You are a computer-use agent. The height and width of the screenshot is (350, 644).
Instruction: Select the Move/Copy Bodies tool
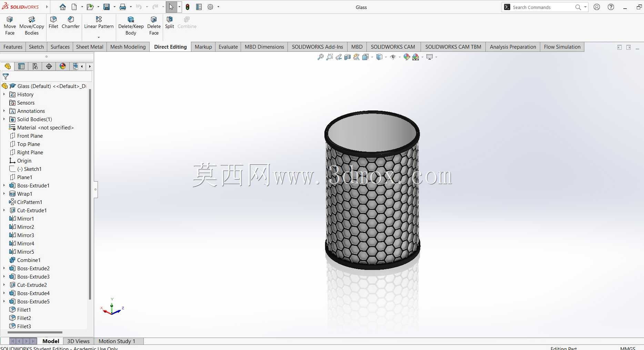pyautogui.click(x=32, y=26)
